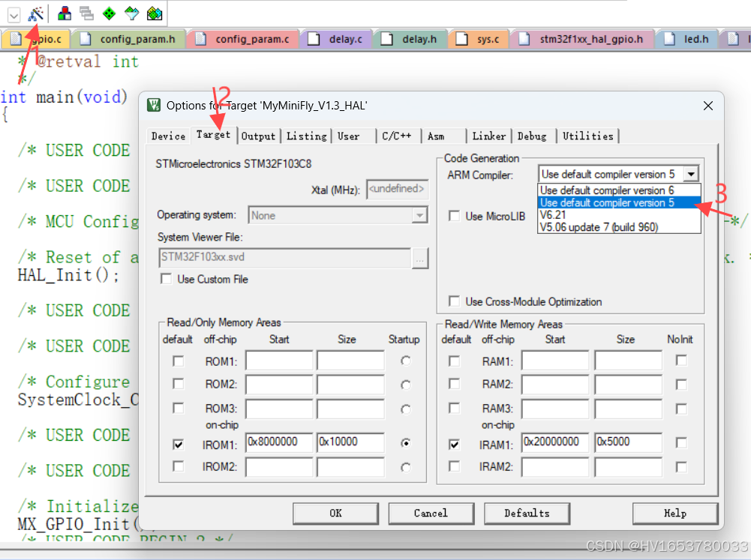Viewport: 751px width, 560px height.
Task: Select 'Use default compiler version 6' from the list
Action: [600, 190]
